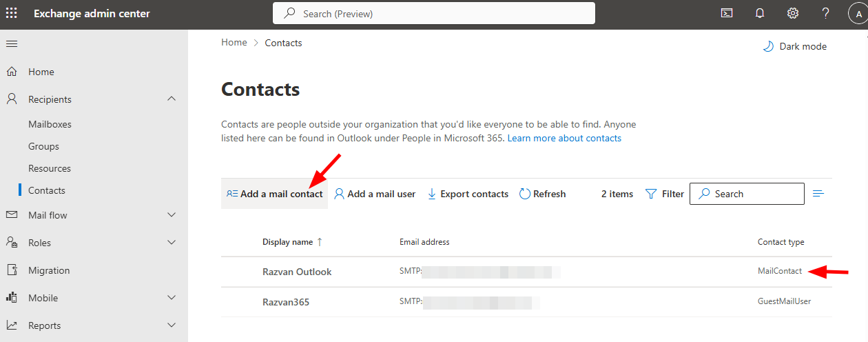
Task: Open Learn more about contacts link
Action: click(x=564, y=138)
